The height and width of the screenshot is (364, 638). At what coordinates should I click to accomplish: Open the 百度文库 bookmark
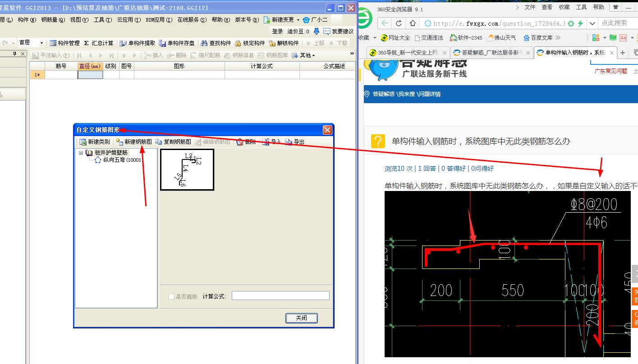point(538,38)
